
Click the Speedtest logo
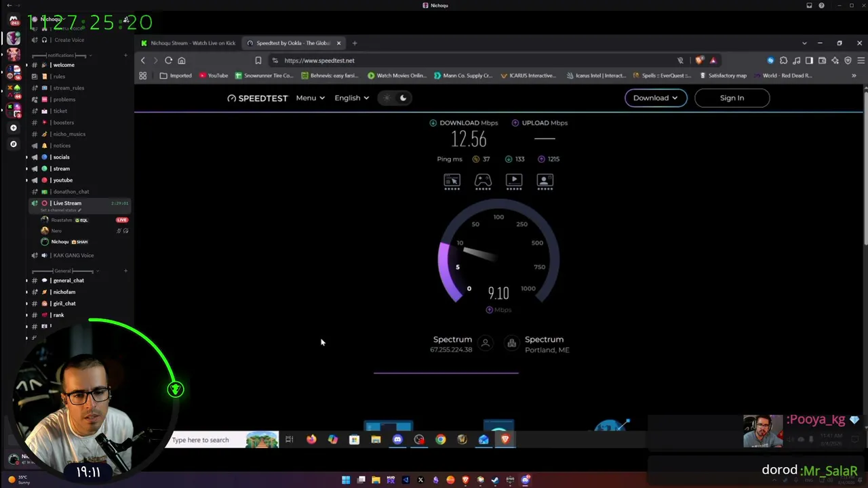[x=258, y=98]
